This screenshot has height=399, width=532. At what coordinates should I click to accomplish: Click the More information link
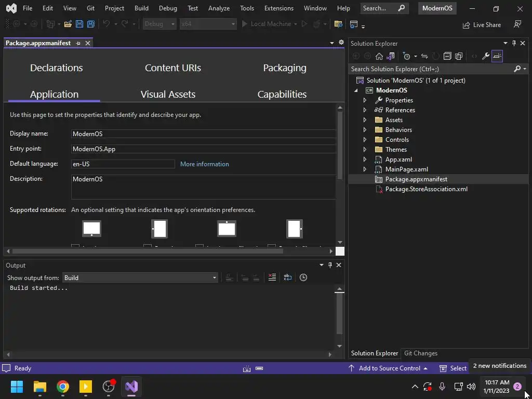coord(205,164)
